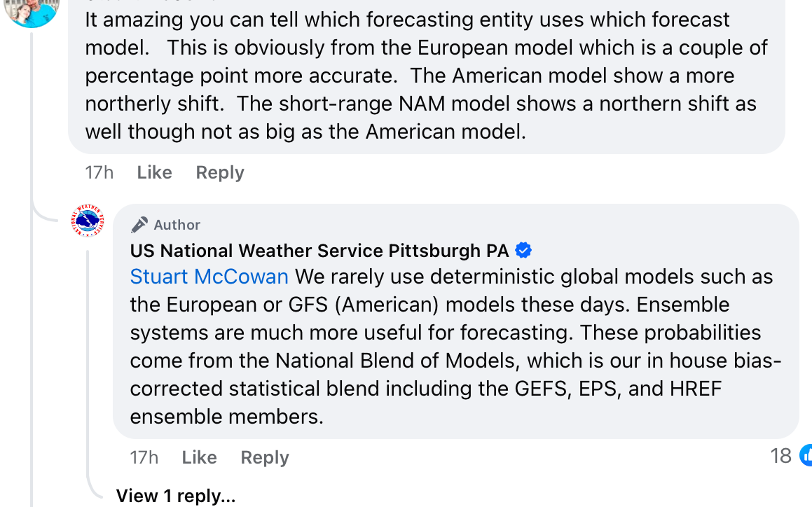Open the Stuart McCowan mention link
The width and height of the screenshot is (812, 507).
(x=209, y=277)
